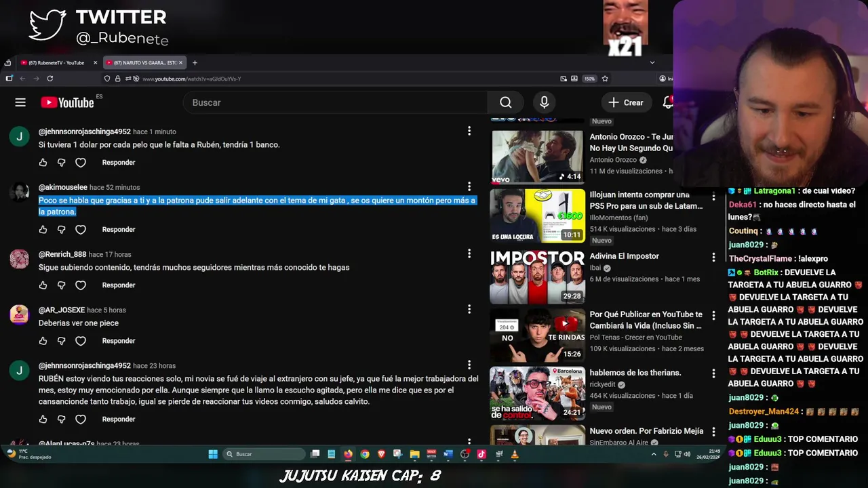Open a new browser tab
This screenshot has height=488, width=868.
click(x=195, y=62)
